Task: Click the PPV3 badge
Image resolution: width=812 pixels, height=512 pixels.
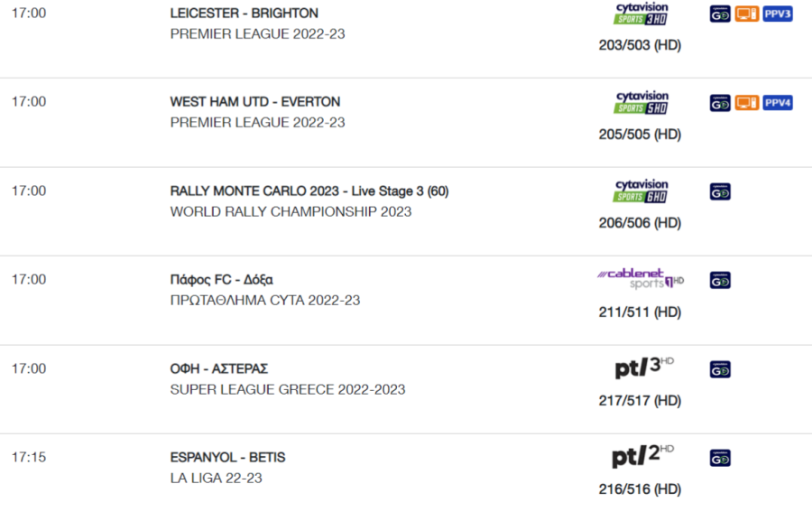Action: point(778,14)
